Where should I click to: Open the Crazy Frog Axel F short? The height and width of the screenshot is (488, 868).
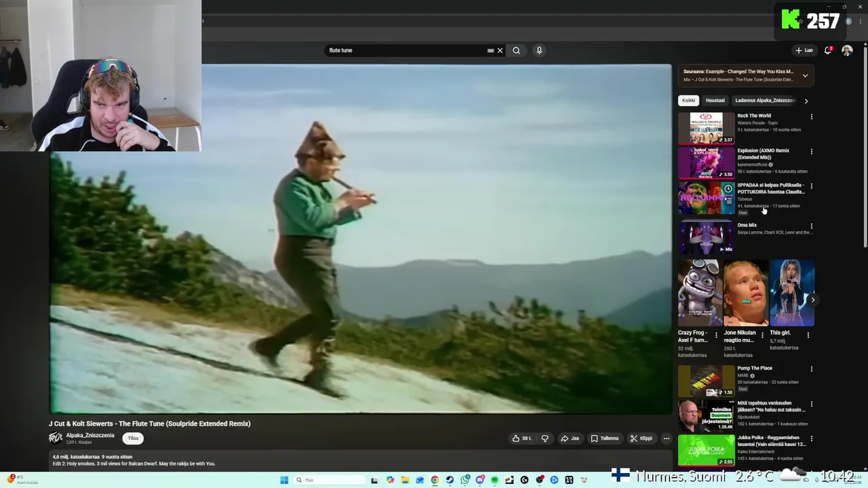click(699, 293)
